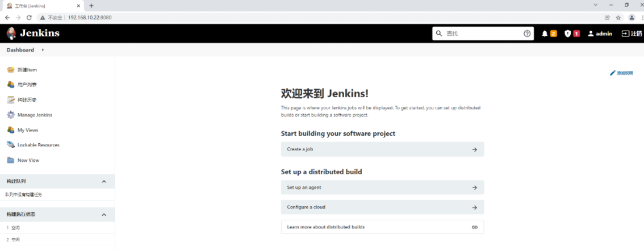Click the orange notification count badge 2
The height and width of the screenshot is (251, 644).
point(554,34)
